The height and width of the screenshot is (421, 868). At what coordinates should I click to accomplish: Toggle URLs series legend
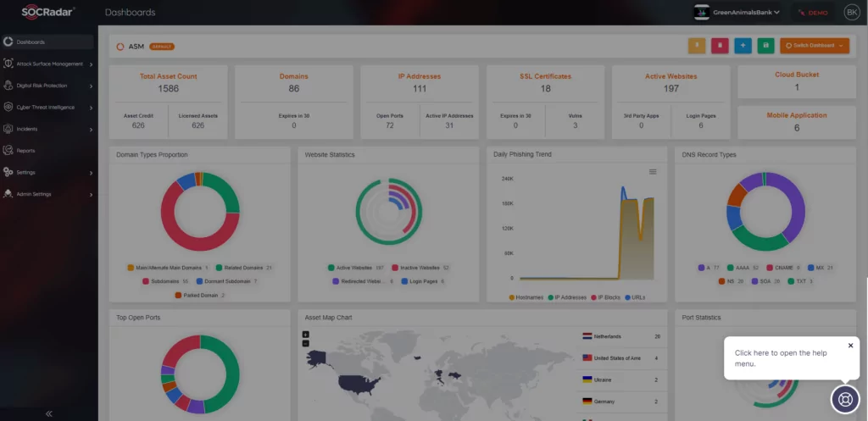point(635,297)
